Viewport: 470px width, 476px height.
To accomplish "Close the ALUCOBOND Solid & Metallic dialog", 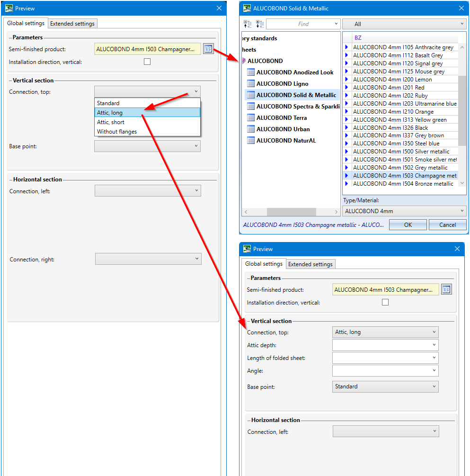I will coord(461,8).
